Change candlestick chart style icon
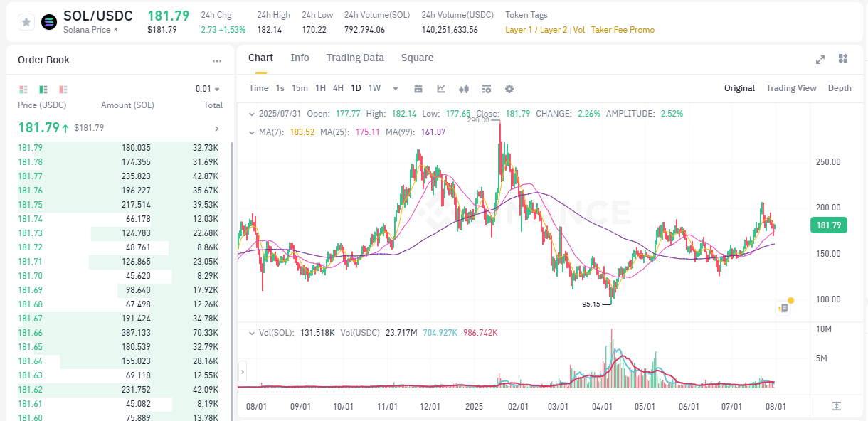Screen dimensions: 868x421 coord(464,89)
